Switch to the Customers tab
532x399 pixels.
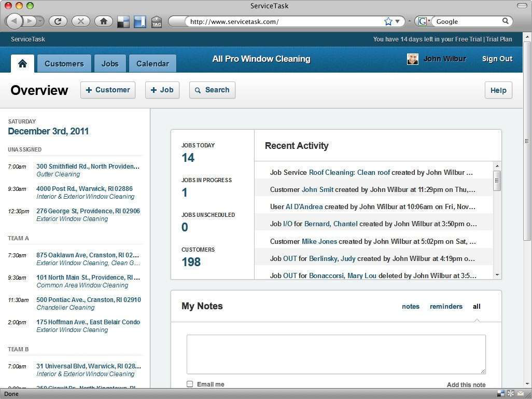(x=64, y=63)
